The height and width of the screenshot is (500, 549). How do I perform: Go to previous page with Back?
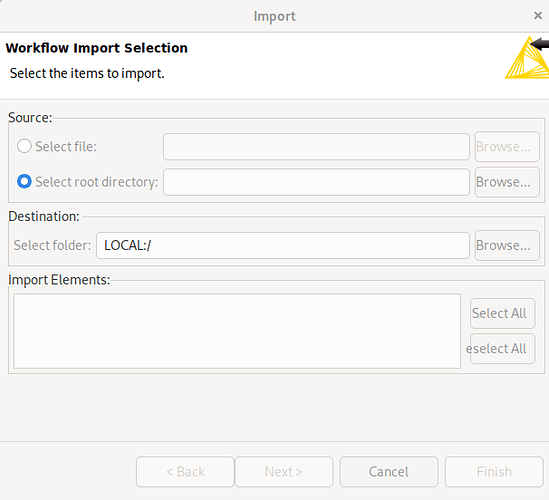coord(185,472)
